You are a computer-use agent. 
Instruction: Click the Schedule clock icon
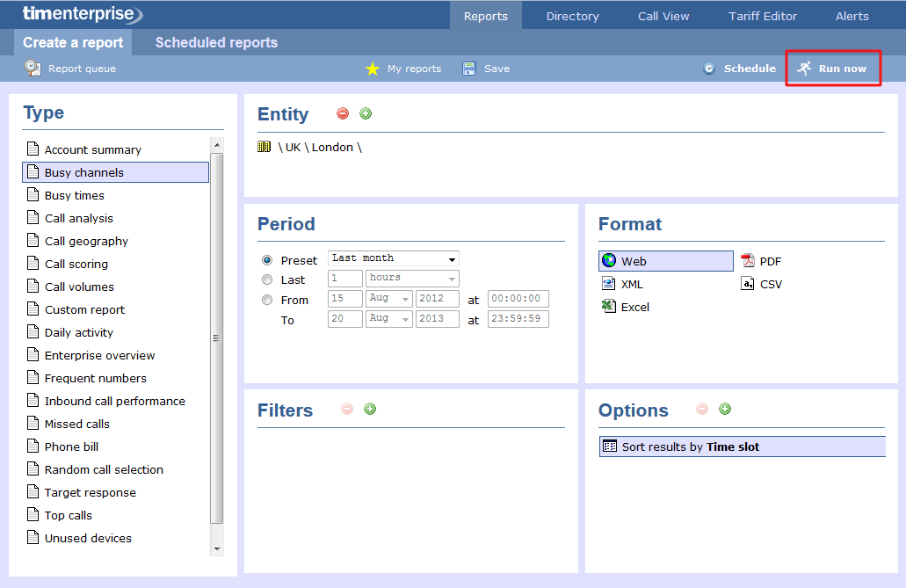pos(709,69)
